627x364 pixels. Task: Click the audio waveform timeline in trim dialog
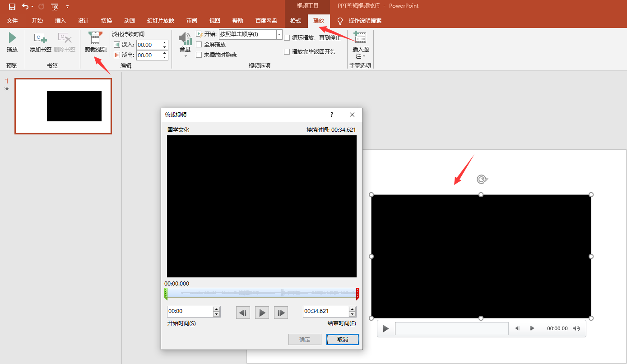coord(262,293)
